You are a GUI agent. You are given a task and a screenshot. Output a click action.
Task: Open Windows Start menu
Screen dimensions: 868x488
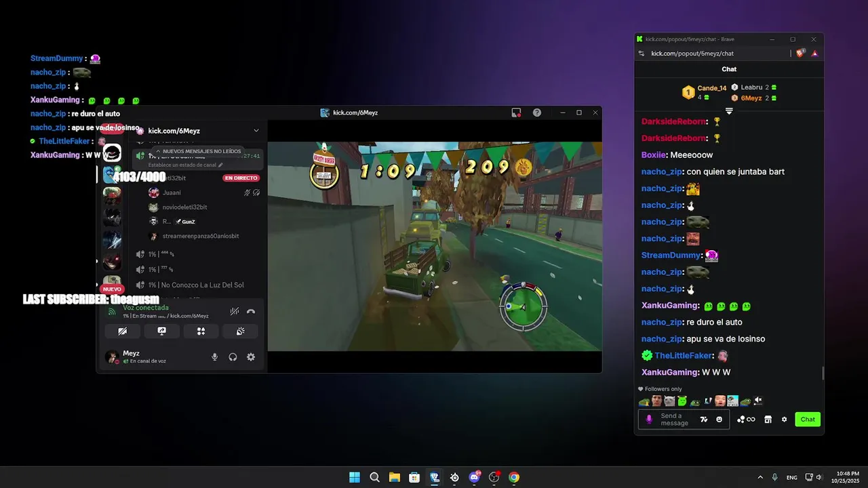[355, 477]
